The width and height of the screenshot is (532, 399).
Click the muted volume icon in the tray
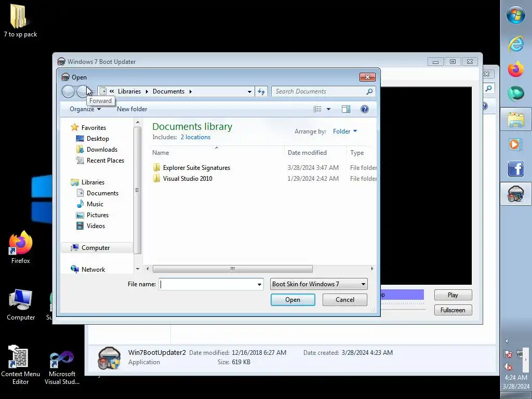click(x=508, y=366)
